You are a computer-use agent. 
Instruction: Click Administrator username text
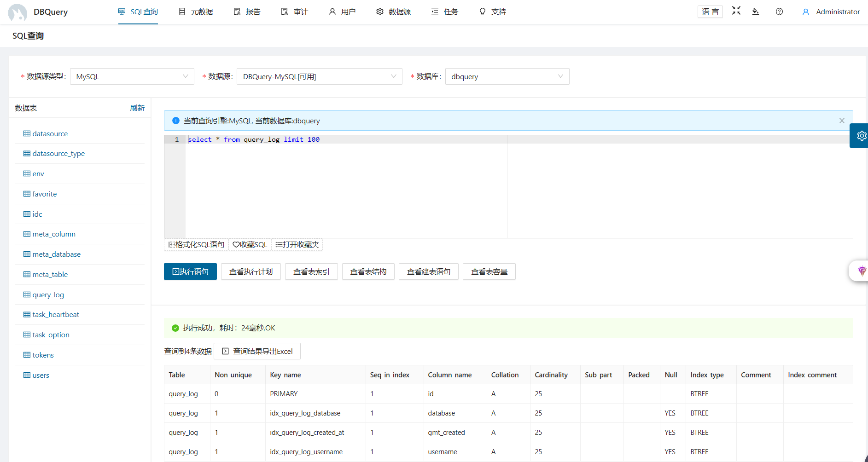click(x=838, y=12)
